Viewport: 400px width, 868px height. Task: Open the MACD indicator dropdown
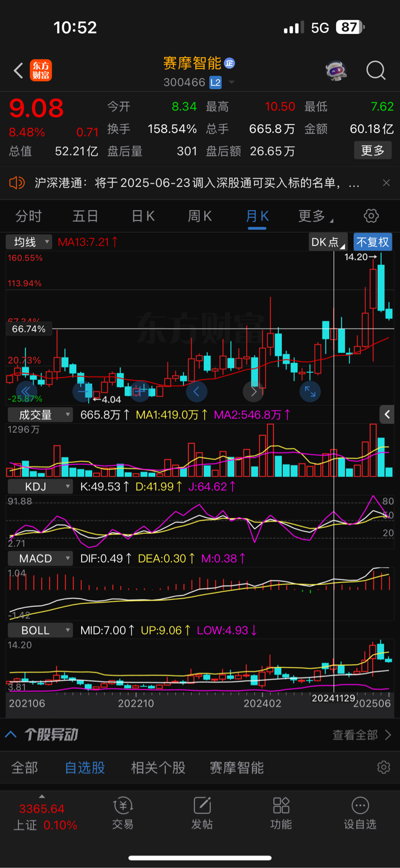coord(40,558)
